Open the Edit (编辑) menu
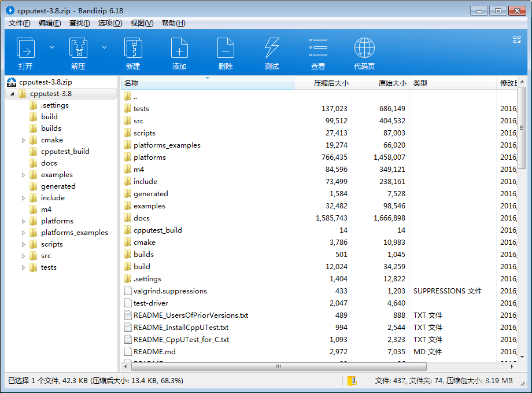This screenshot has width=532, height=393. (50, 23)
